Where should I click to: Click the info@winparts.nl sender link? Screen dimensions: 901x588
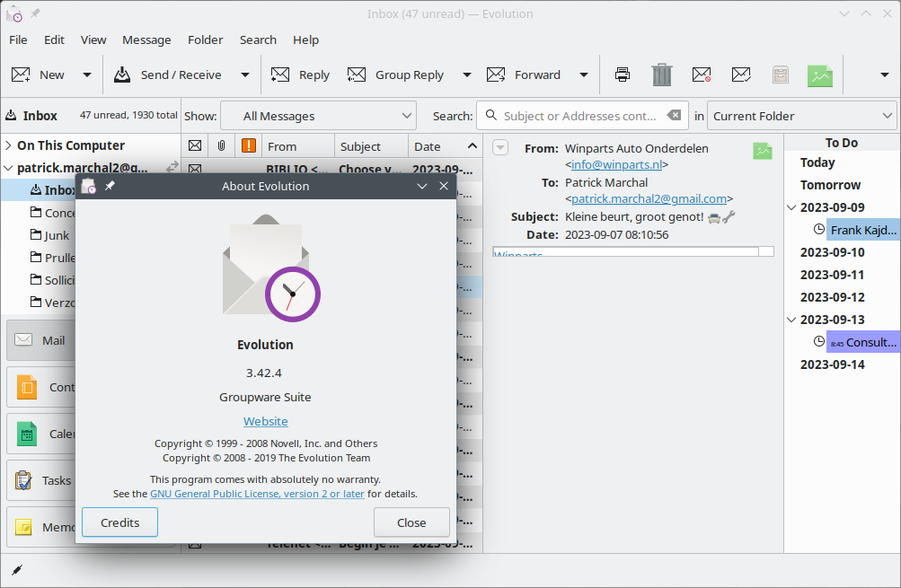(616, 164)
